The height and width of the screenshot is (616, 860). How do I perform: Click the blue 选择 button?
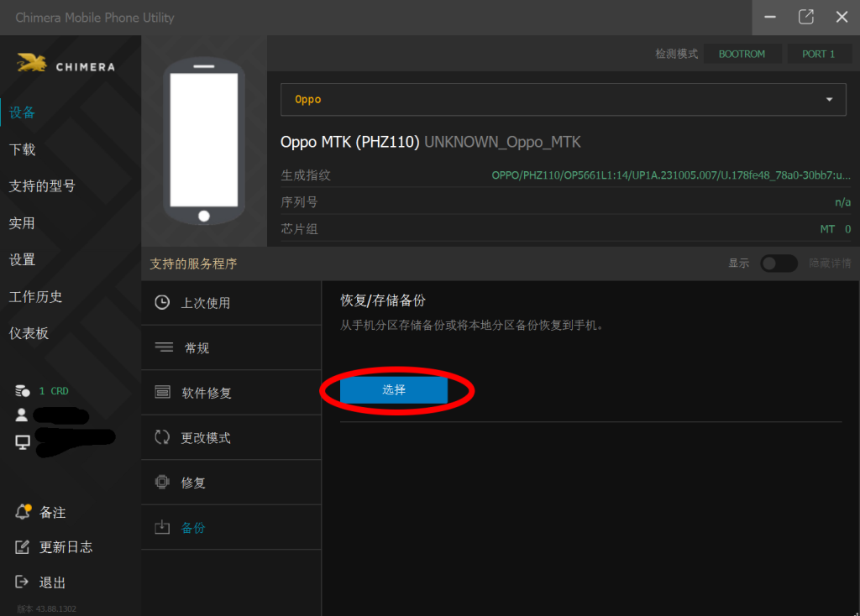(394, 389)
